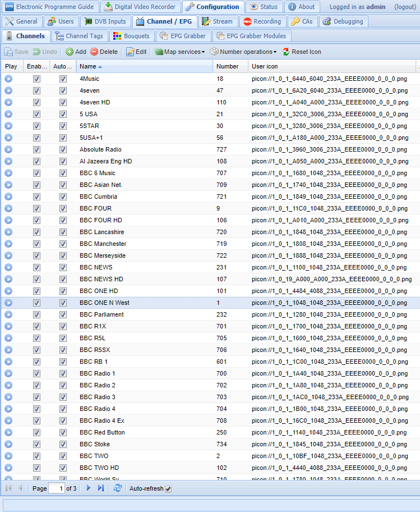420x512 pixels.
Task: Play the BBC TWO HD channel
Action: point(8,468)
